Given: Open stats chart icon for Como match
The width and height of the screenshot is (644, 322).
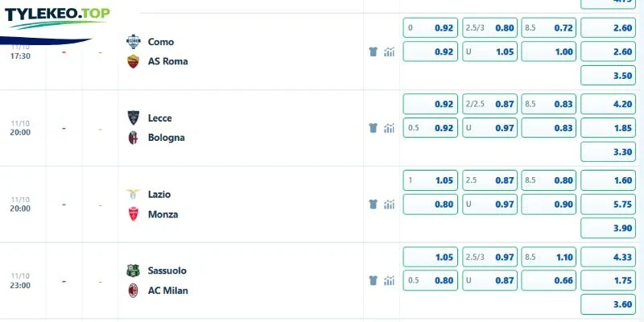Looking at the screenshot, I should click(x=389, y=52).
